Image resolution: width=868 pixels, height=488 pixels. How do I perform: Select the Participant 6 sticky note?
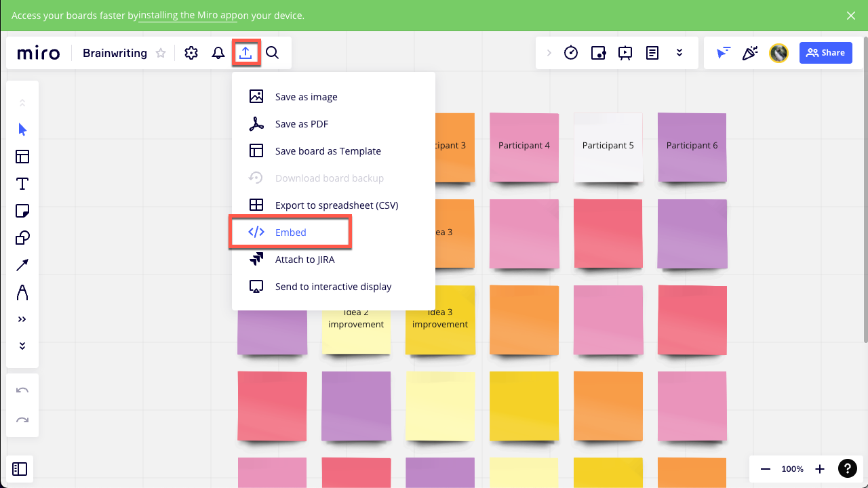[692, 147]
